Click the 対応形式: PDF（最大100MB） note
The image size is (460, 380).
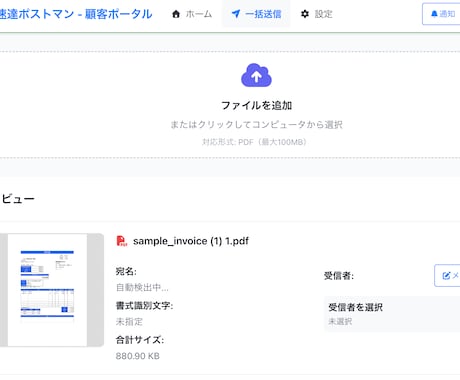tap(254, 142)
